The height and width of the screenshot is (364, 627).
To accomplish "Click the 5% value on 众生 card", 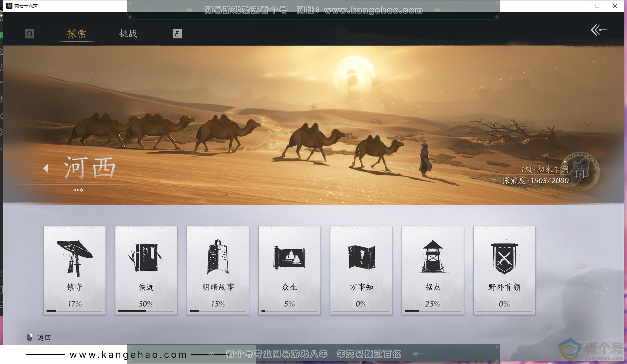I will tap(289, 304).
